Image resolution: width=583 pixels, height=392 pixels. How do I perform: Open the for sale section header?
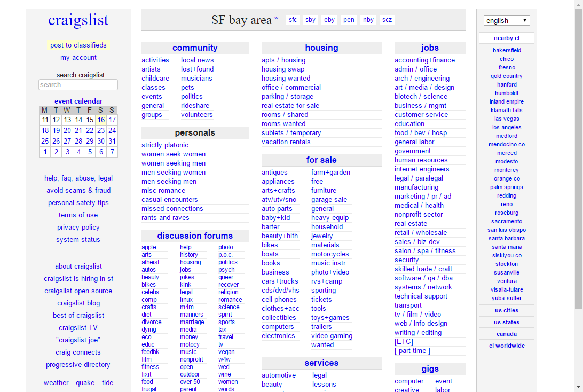(321, 160)
